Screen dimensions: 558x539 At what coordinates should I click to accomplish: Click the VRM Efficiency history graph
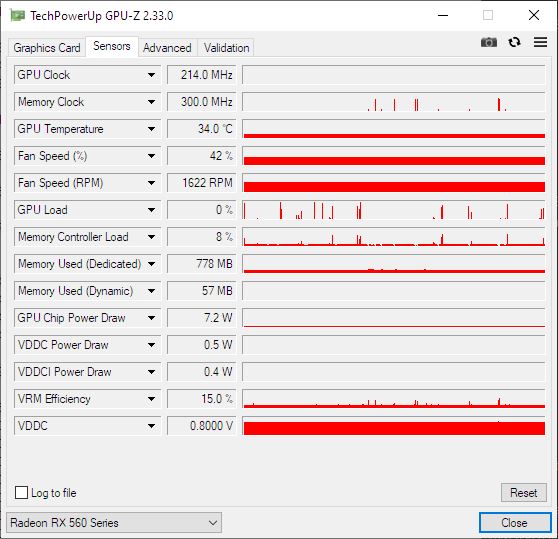pyautogui.click(x=394, y=399)
